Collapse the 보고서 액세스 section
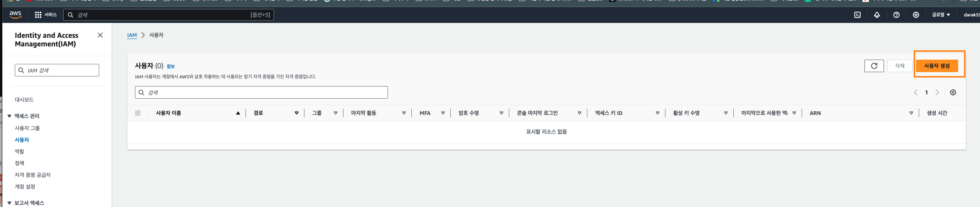 (x=9, y=203)
